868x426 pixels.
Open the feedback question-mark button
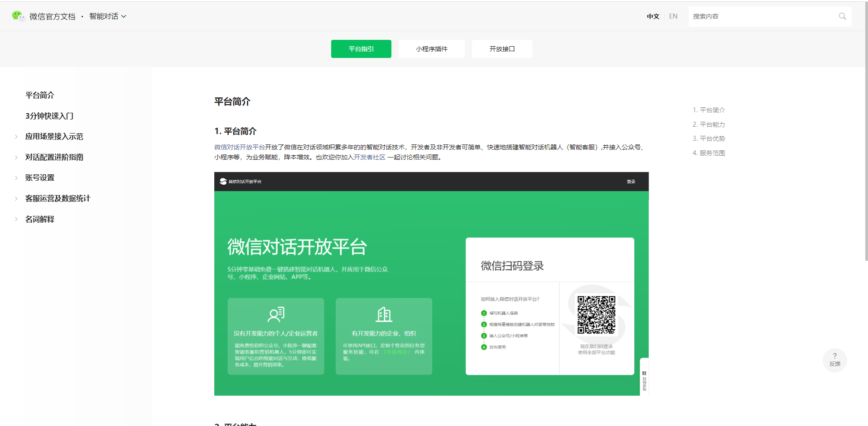click(834, 360)
